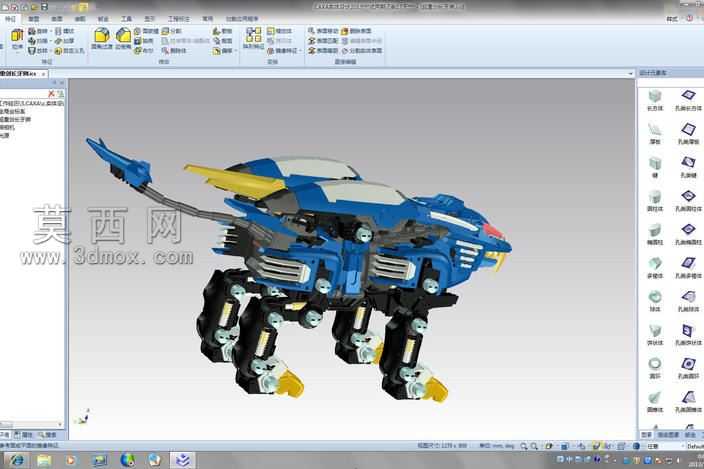The width and height of the screenshot is (704, 469).
Task: Choose the Offset Face (表面等距) tool
Action: (x=323, y=51)
